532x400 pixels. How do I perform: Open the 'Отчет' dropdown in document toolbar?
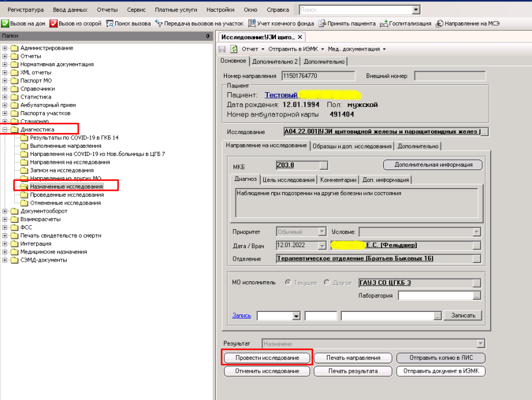click(x=252, y=49)
